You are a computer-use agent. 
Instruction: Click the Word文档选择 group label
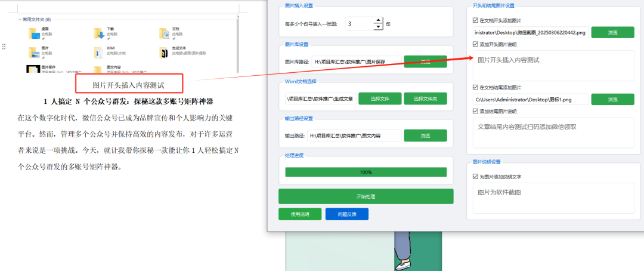coord(300,81)
